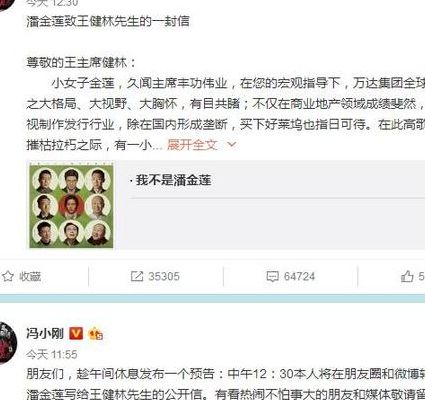This screenshot has width=425, height=400.
Task: Click the comment bubble icon beside 64724
Action: tap(272, 276)
